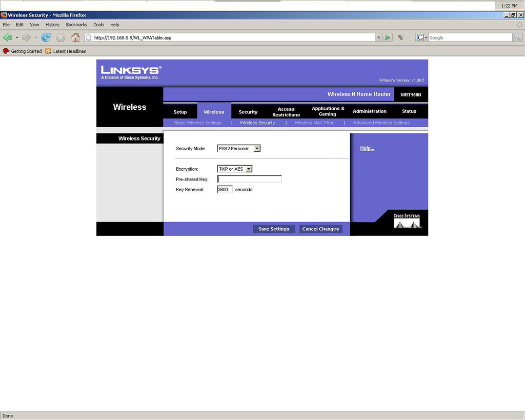Image resolution: width=525 pixels, height=420 pixels.
Task: Click in the Pre-shared Key field
Action: pyautogui.click(x=249, y=179)
